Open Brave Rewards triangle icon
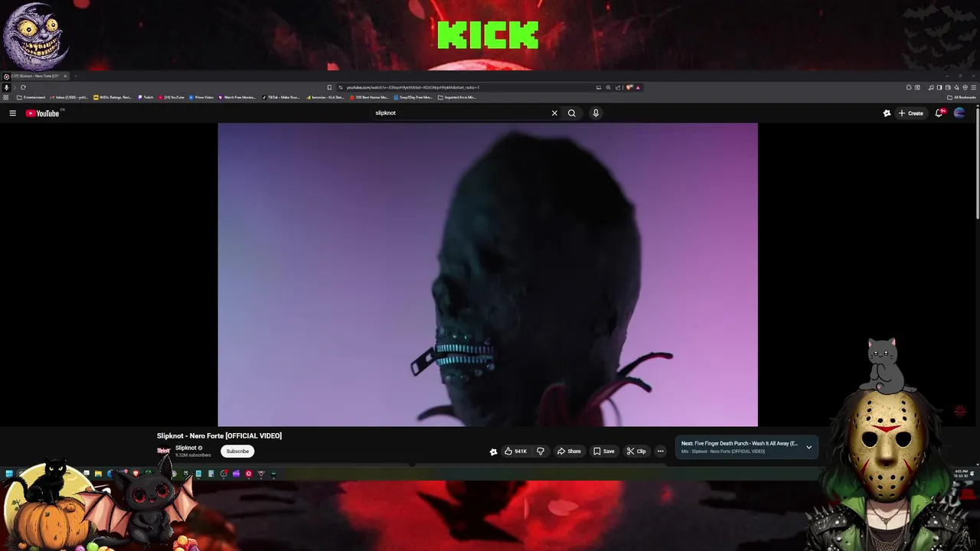 click(638, 87)
